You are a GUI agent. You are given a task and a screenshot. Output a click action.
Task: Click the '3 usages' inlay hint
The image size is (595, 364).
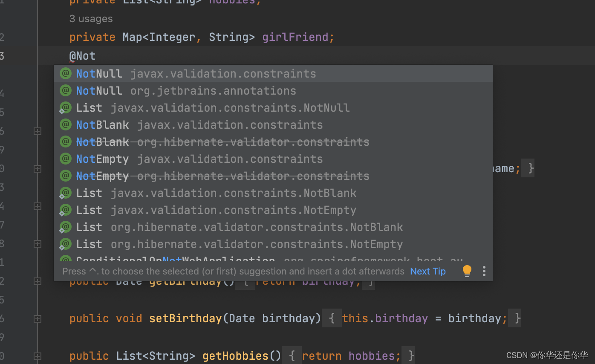coord(91,19)
